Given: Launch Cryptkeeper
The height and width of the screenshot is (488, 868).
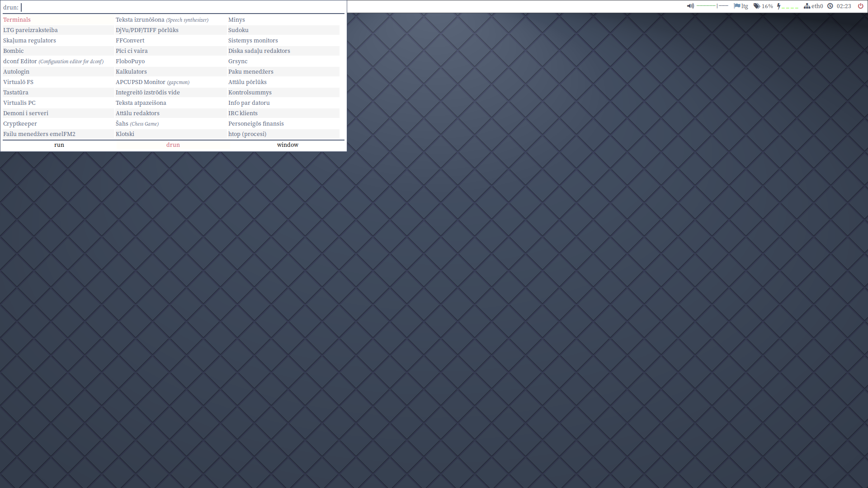Looking at the screenshot, I should click(58, 124).
